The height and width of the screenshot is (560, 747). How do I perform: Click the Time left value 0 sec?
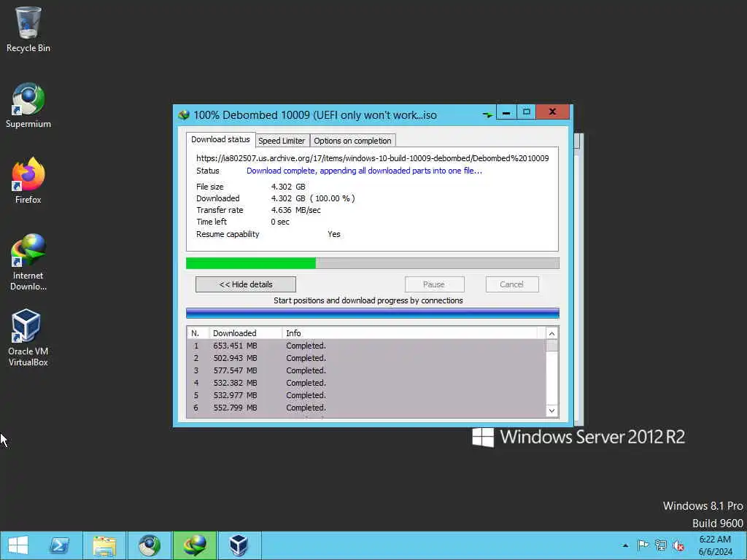(x=280, y=222)
